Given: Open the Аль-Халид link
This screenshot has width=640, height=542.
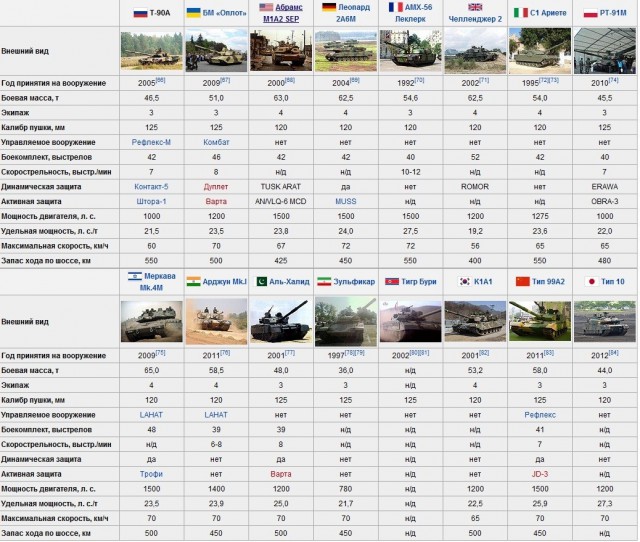Looking at the screenshot, I should coord(289,282).
